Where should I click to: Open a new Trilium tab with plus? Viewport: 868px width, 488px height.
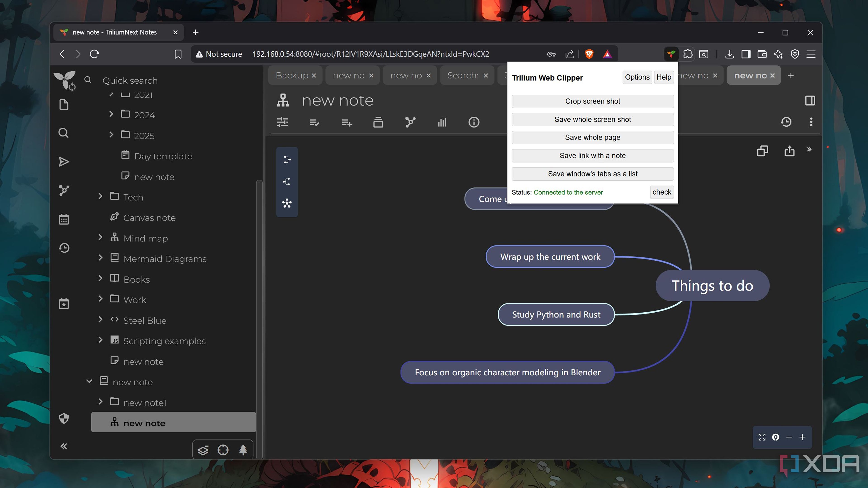791,76
